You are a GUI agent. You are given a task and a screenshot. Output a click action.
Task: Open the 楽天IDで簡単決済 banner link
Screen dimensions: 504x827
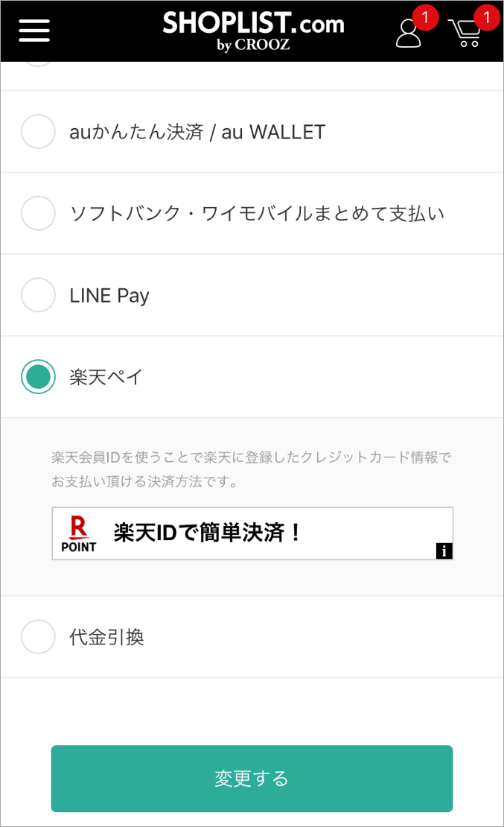[x=252, y=533]
